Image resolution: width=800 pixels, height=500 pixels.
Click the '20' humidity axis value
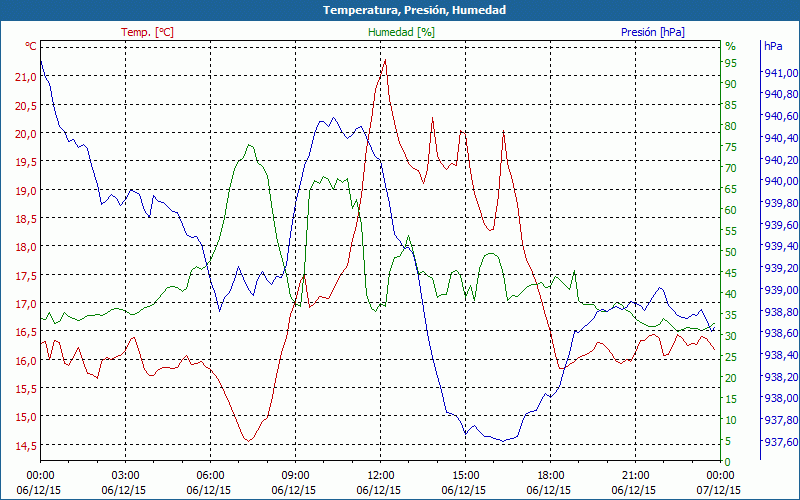click(x=731, y=378)
